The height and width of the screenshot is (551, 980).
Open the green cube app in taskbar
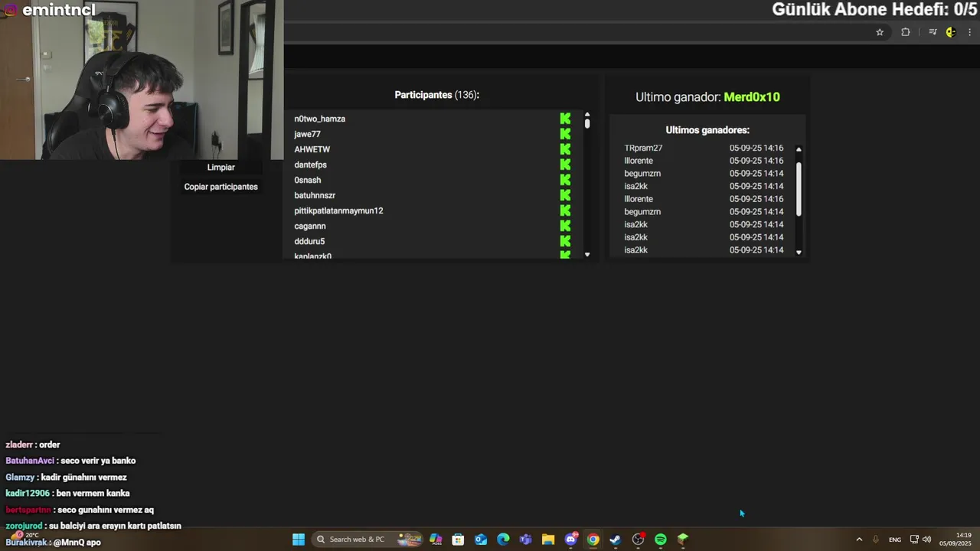683,540
